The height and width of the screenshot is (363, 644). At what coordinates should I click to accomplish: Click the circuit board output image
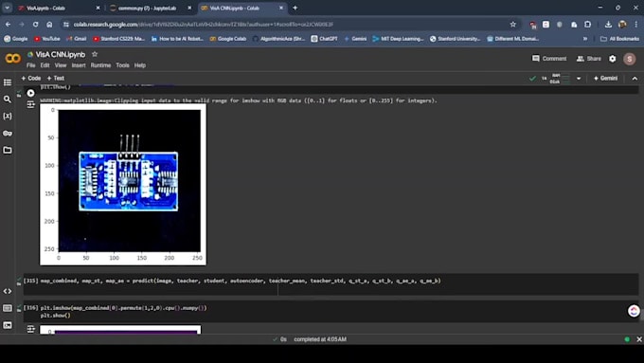pos(123,185)
